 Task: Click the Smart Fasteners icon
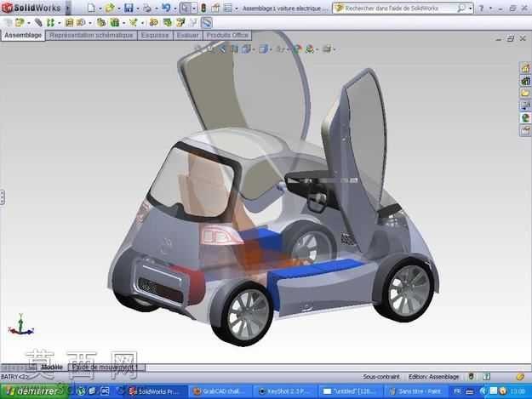tap(69, 23)
